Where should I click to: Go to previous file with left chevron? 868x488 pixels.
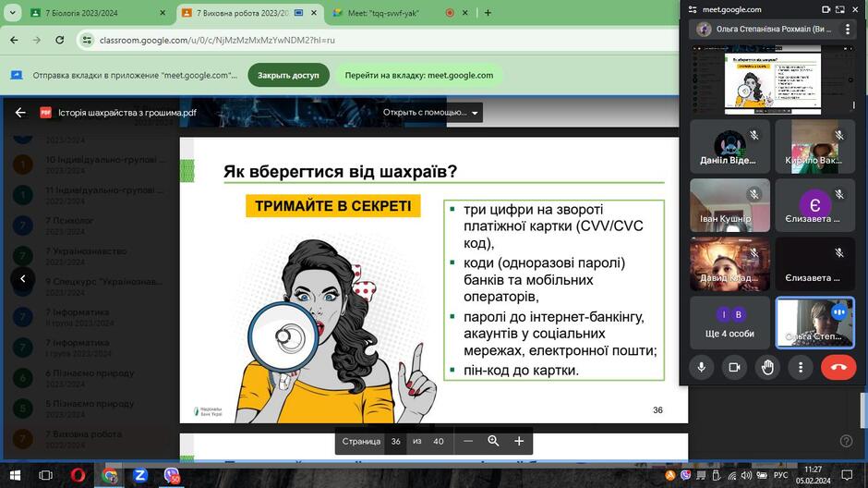coord(23,278)
